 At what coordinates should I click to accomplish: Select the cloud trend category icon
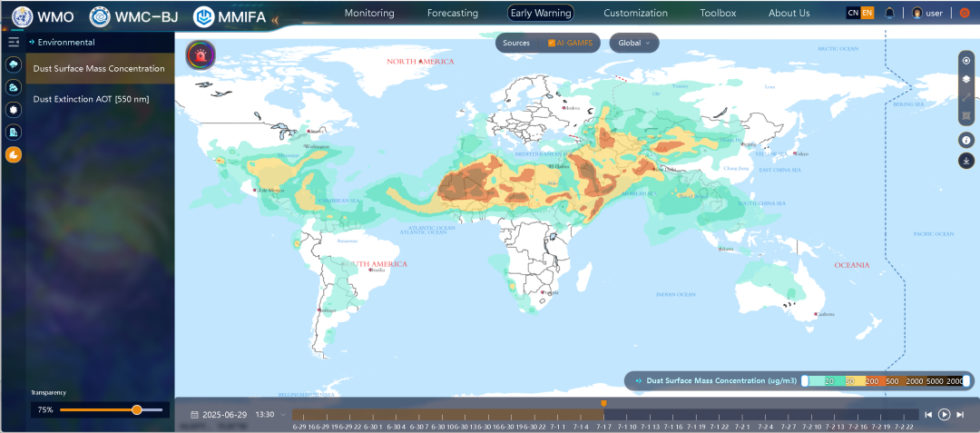(13, 87)
